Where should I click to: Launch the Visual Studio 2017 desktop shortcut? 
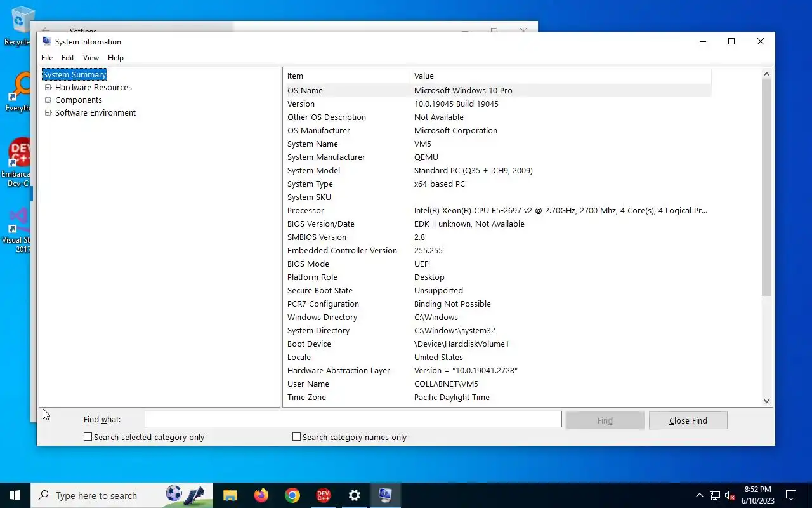pos(19,230)
